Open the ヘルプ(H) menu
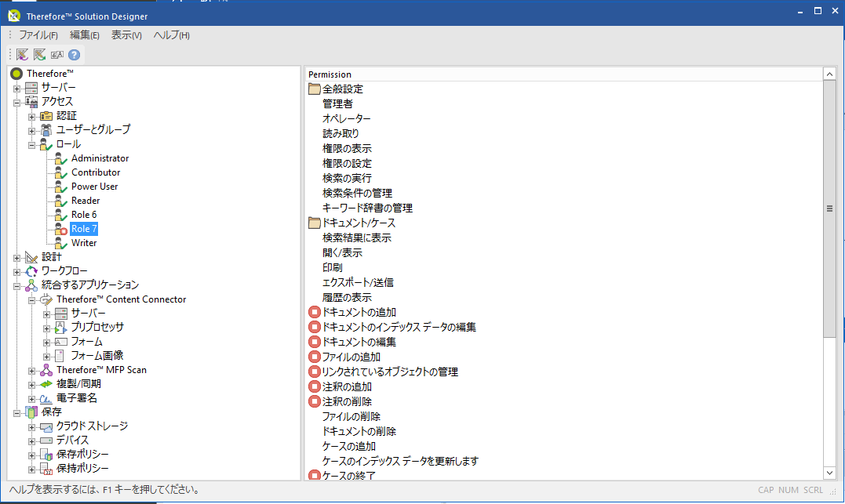This screenshot has width=845, height=504. point(171,35)
